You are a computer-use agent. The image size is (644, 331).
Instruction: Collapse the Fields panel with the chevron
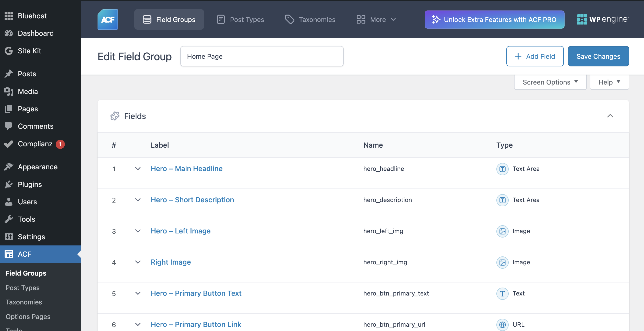610,116
